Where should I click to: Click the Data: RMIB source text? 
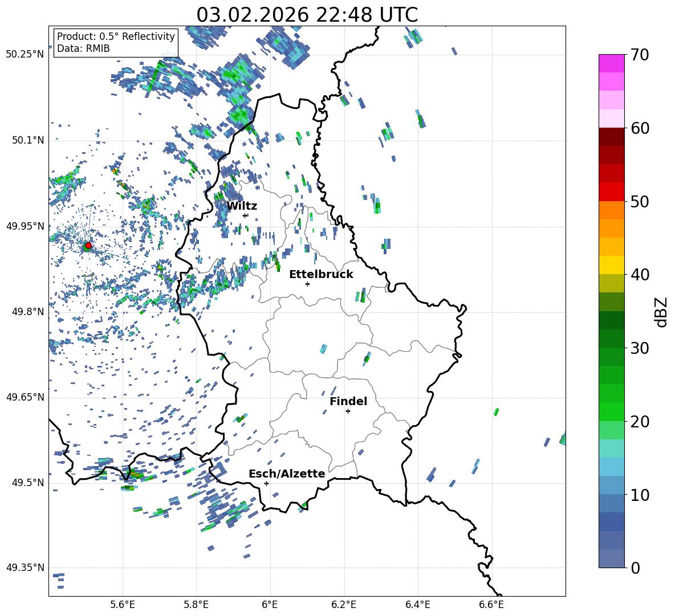pyautogui.click(x=83, y=48)
